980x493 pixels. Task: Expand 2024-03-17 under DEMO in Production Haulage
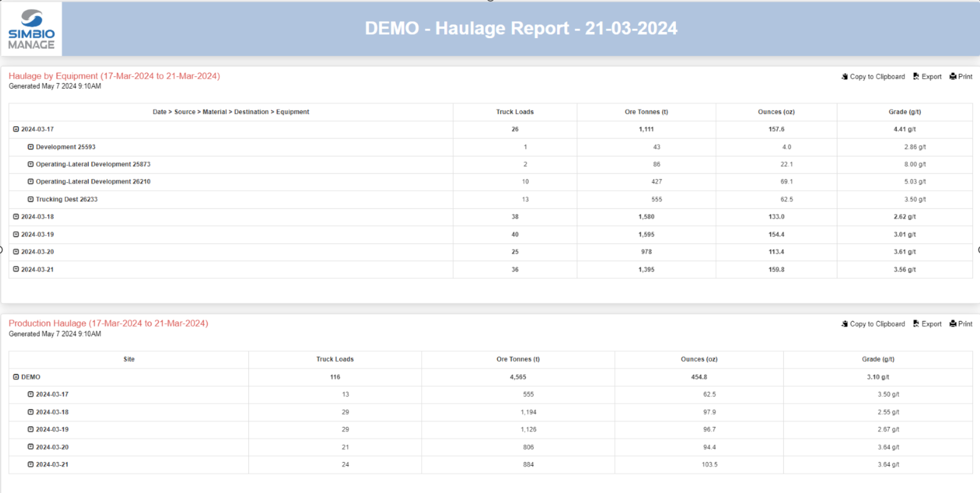pyautogui.click(x=30, y=395)
